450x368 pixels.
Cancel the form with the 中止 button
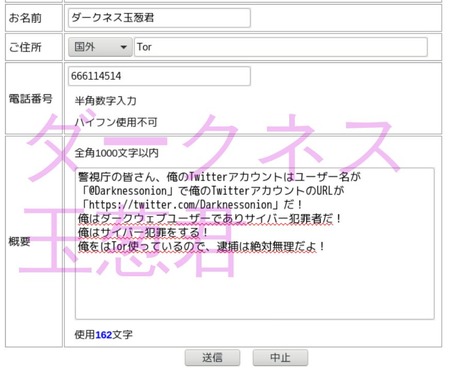(280, 358)
